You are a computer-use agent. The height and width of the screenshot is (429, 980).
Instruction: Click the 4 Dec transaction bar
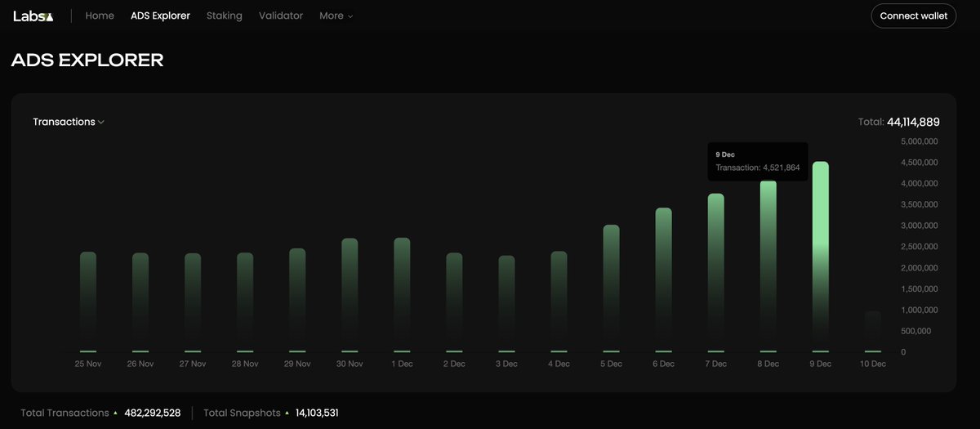click(x=559, y=302)
